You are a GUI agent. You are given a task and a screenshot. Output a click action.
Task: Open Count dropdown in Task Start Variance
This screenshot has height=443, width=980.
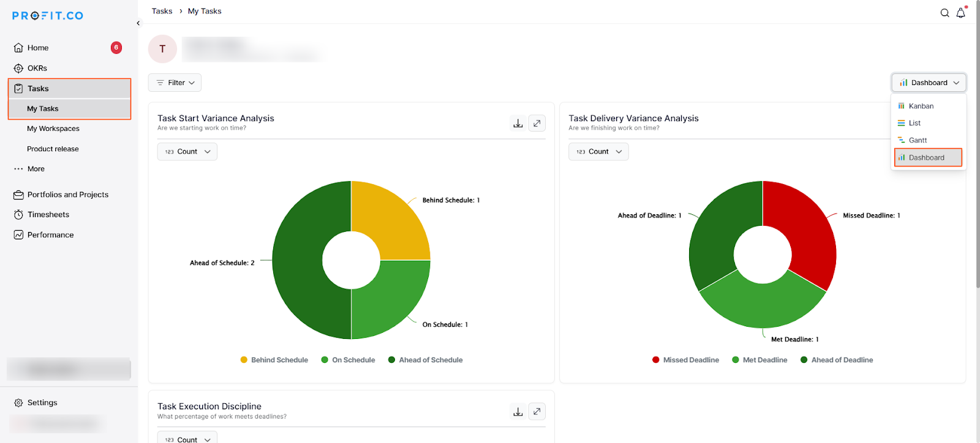tap(187, 152)
